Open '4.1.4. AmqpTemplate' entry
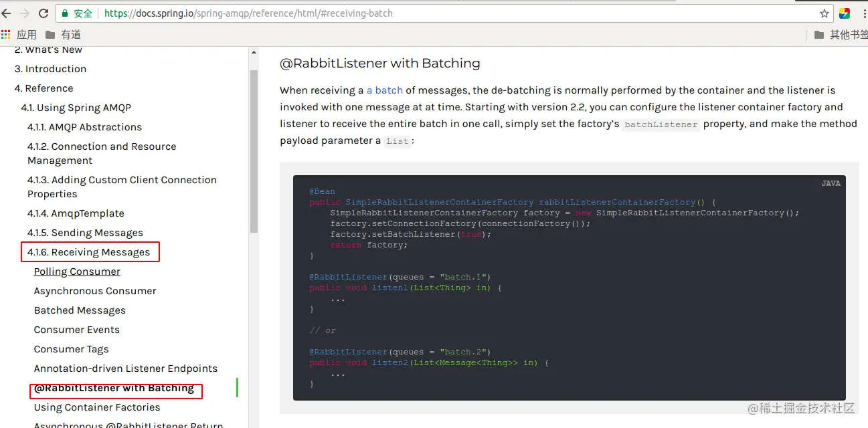The height and width of the screenshot is (428, 868). [x=76, y=213]
